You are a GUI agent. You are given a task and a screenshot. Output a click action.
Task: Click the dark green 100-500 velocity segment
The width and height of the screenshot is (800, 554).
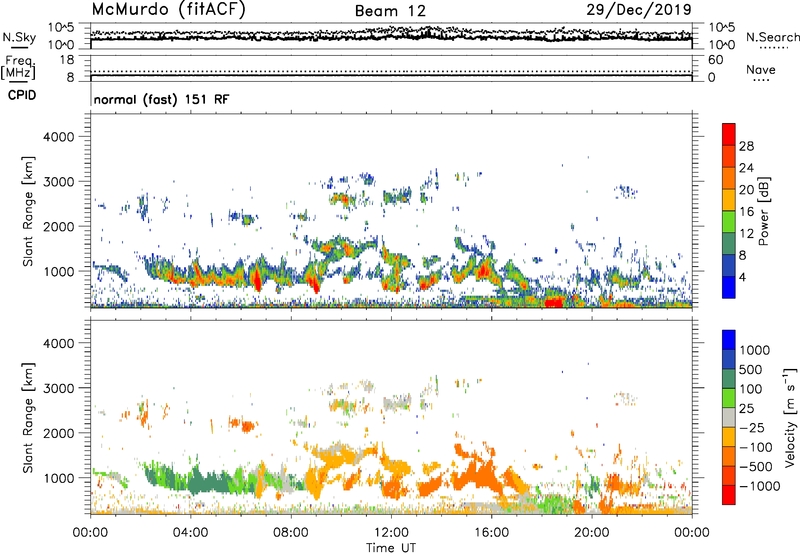tap(729, 379)
